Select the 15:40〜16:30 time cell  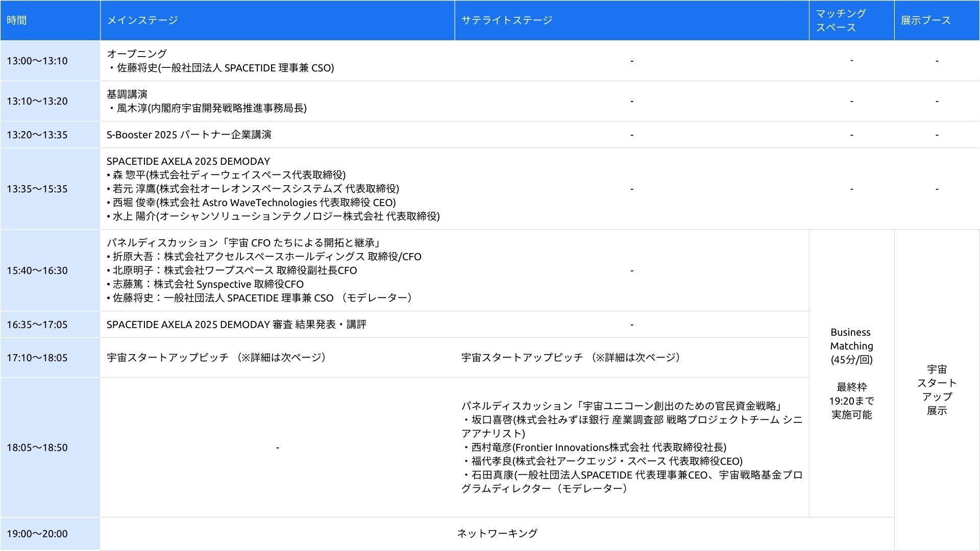coord(50,270)
